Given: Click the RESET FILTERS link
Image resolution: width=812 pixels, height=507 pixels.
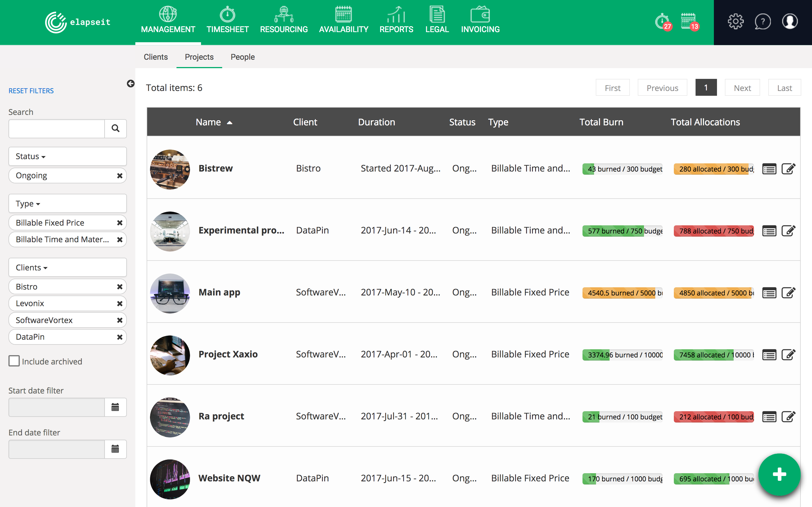Looking at the screenshot, I should click(x=31, y=91).
